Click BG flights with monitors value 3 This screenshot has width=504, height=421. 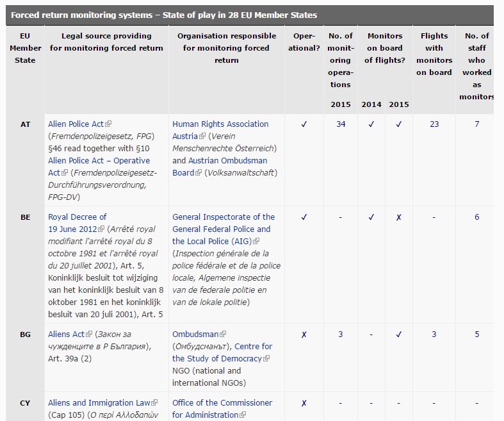[434, 334]
